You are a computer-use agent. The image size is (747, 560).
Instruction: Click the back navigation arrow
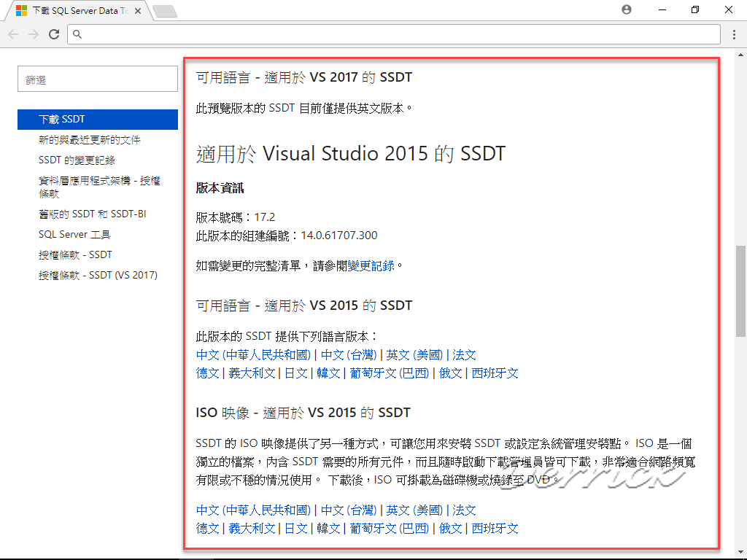click(13, 34)
